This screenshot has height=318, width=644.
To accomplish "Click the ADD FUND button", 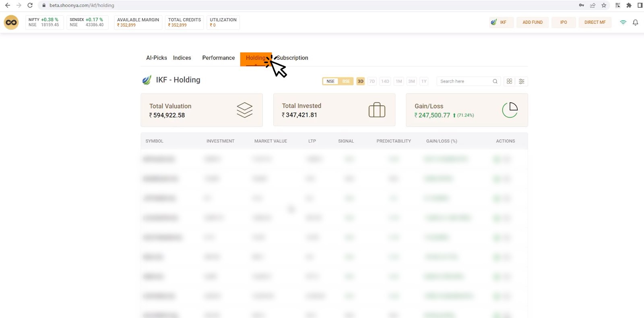I will (533, 23).
